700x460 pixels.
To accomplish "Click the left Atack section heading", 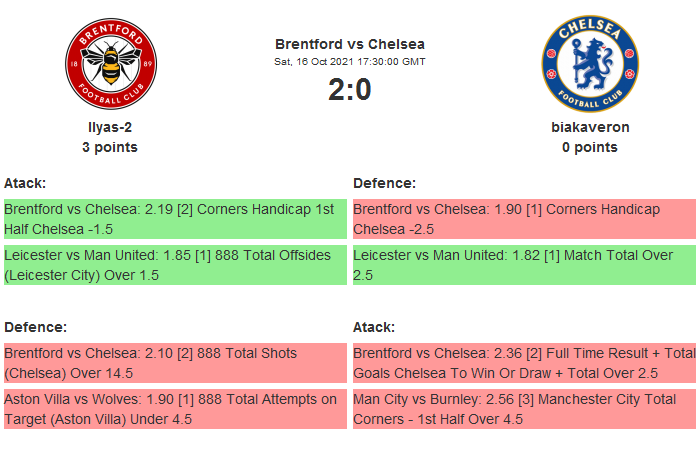I will pos(25,183).
